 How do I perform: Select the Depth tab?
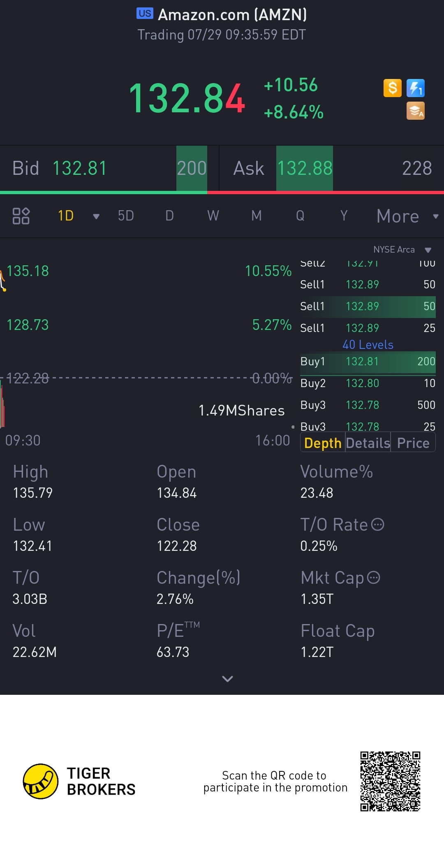[x=323, y=443]
